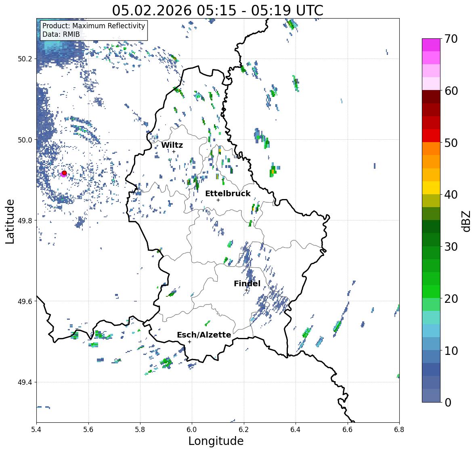Click the 5.8 longitude tick label
The width and height of the screenshot is (476, 451).
click(x=140, y=429)
